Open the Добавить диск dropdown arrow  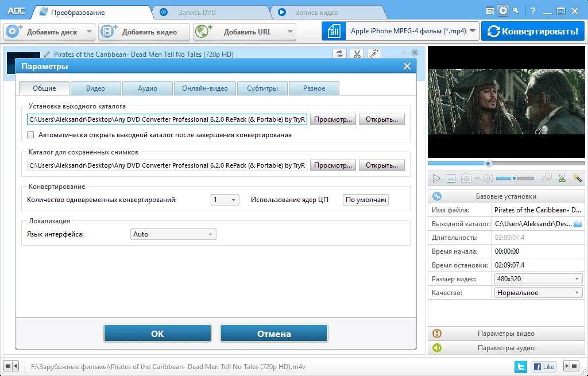89,32
